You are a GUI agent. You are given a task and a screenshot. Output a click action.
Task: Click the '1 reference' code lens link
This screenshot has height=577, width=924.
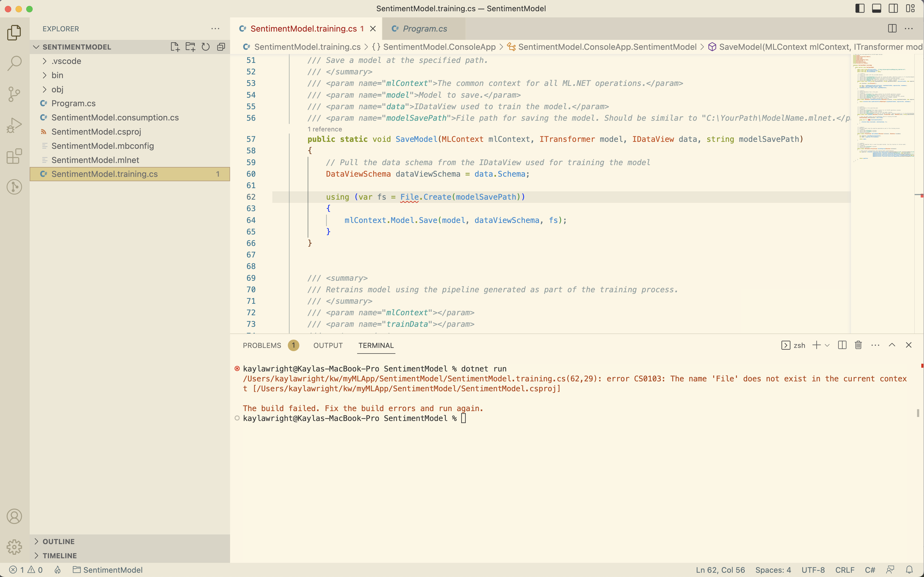tap(324, 129)
